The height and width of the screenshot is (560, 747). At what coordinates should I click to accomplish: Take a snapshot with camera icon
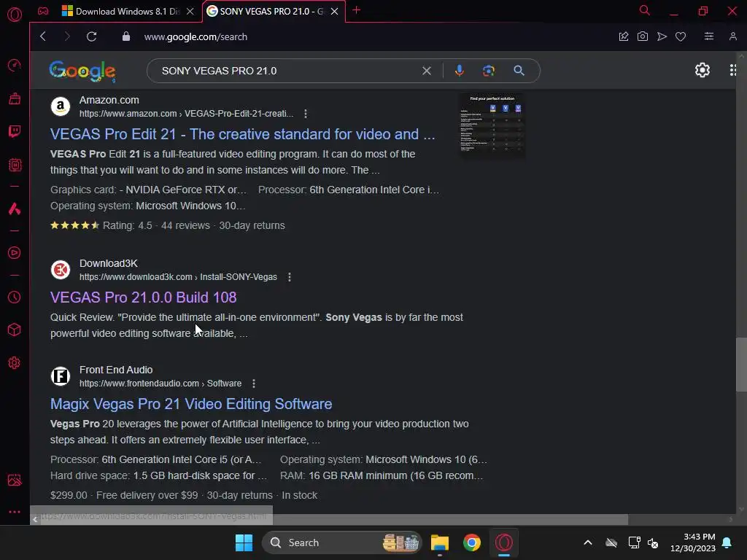click(642, 36)
